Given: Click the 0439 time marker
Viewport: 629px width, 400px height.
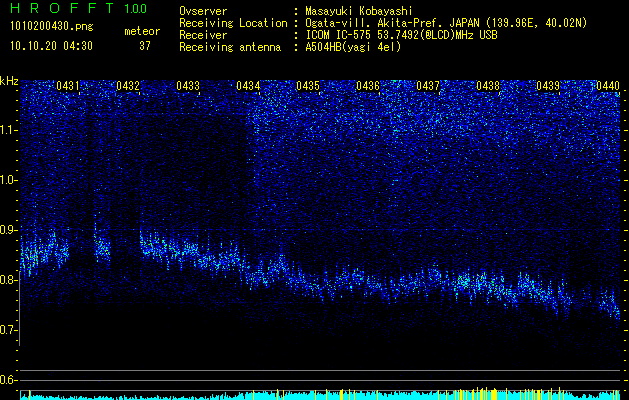Looking at the screenshot, I should pyautogui.click(x=548, y=86).
